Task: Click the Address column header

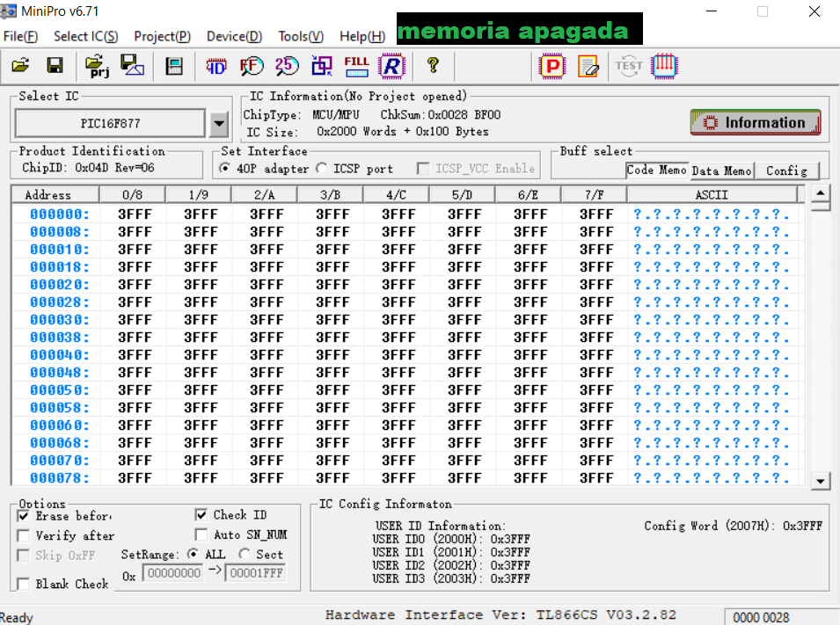Action: [x=55, y=194]
